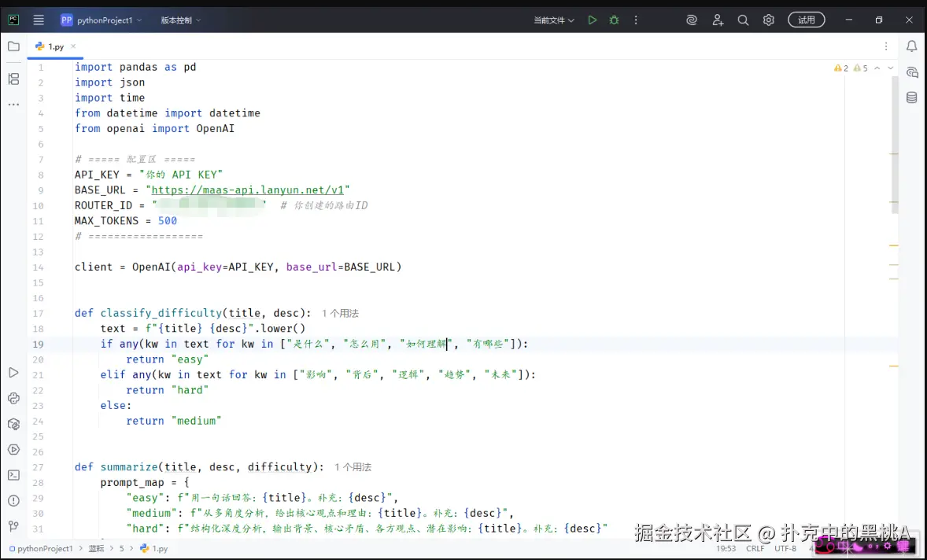This screenshot has width=927, height=560.
Task: Show more tool windows from left sidebar dots
Action: pyautogui.click(x=13, y=105)
